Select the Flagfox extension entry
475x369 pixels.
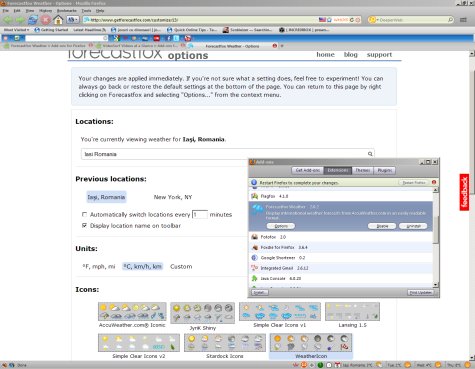341,196
